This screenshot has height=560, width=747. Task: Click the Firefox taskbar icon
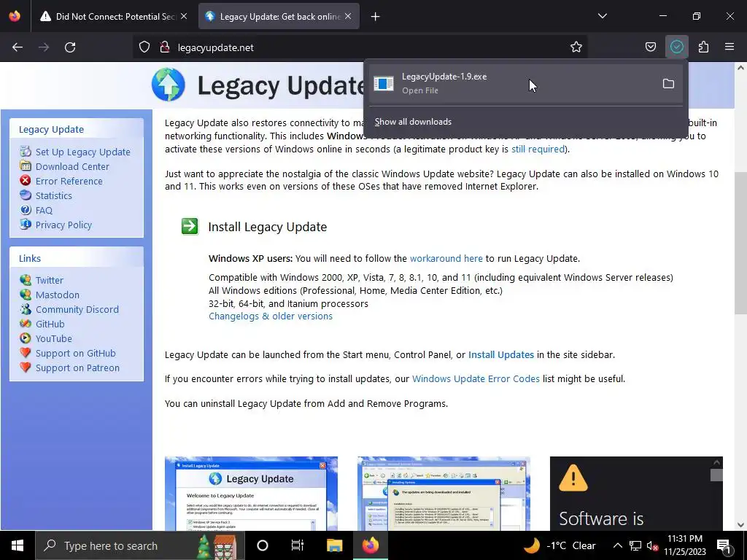pyautogui.click(x=370, y=545)
